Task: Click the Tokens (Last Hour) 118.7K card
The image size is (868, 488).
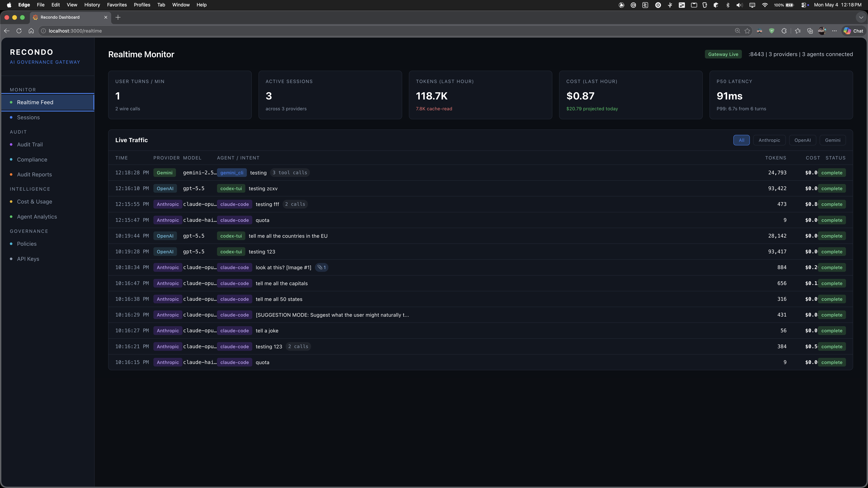Action: pos(480,95)
